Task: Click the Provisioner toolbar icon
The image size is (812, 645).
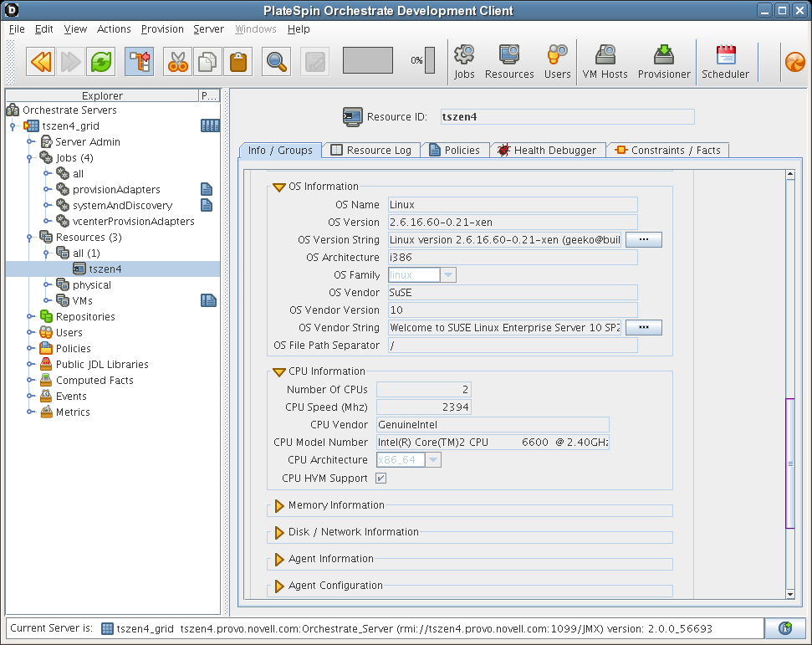Action: click(664, 62)
